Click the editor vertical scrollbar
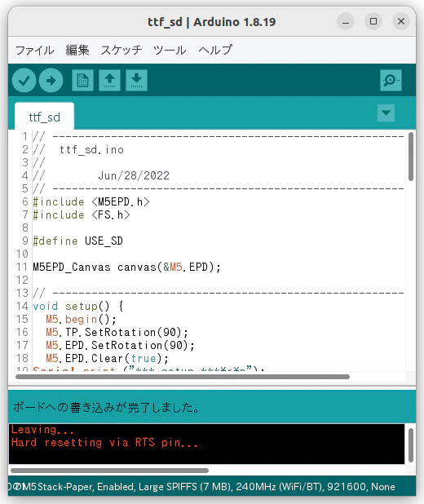The height and width of the screenshot is (504, 424). (x=411, y=157)
